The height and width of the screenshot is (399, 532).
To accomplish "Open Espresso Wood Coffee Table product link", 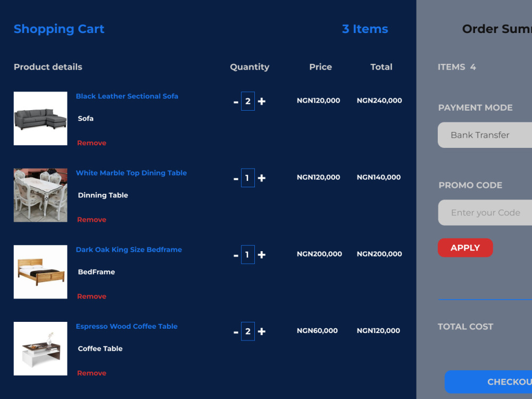I will click(127, 326).
